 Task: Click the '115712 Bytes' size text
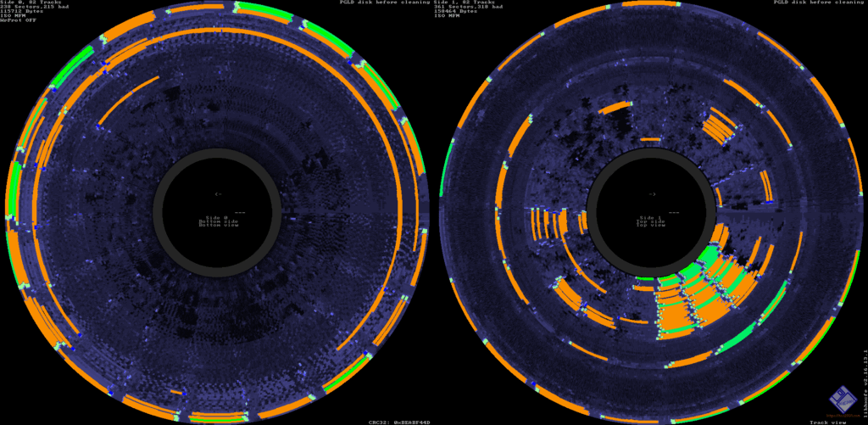(x=22, y=11)
